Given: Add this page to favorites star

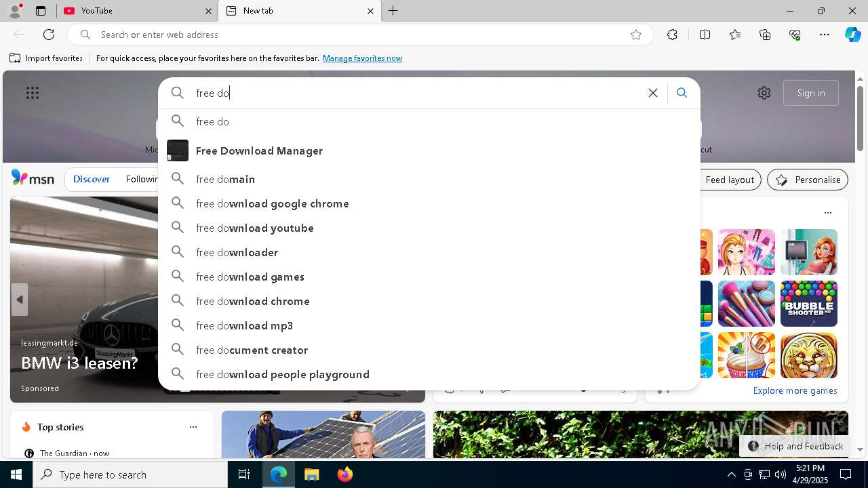Looking at the screenshot, I should pyautogui.click(x=636, y=35).
